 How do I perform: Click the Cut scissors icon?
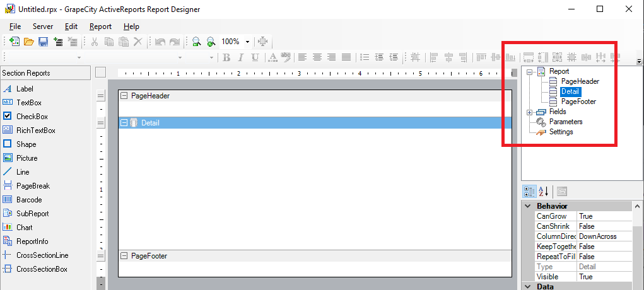(95, 42)
